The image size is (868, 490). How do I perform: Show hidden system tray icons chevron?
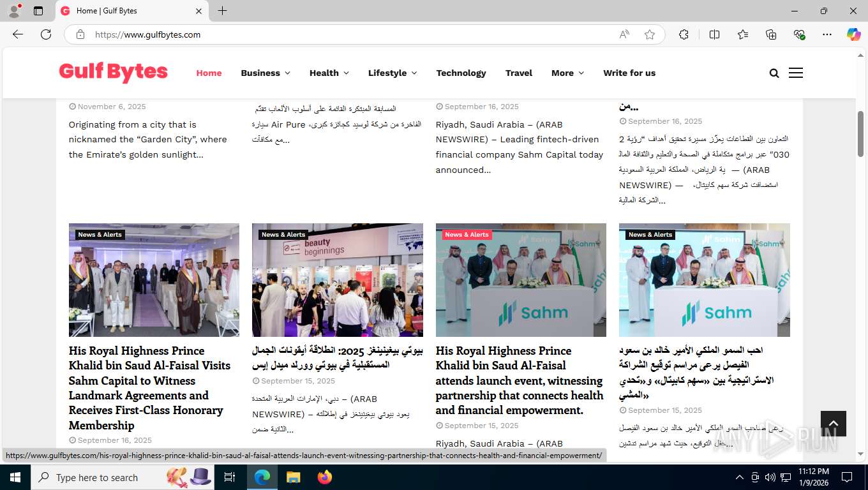point(740,477)
